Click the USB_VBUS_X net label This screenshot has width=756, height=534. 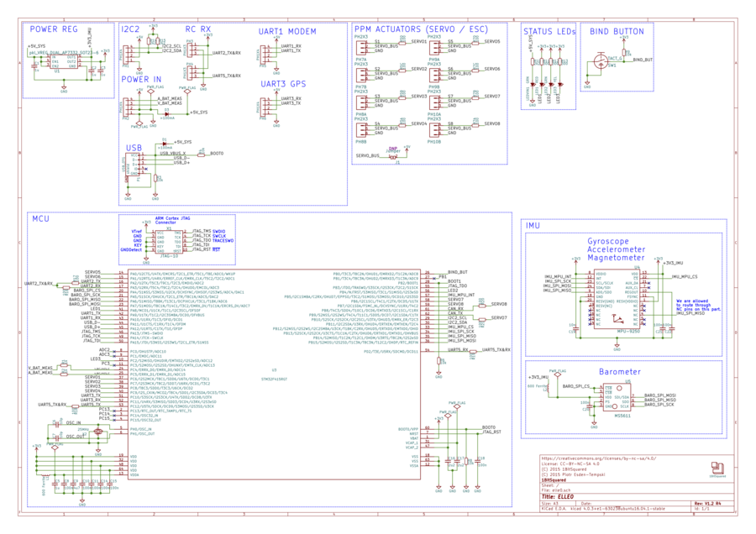(x=172, y=154)
